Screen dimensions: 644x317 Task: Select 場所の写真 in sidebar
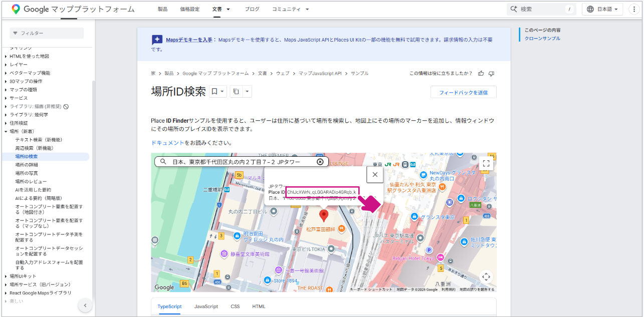pos(27,173)
